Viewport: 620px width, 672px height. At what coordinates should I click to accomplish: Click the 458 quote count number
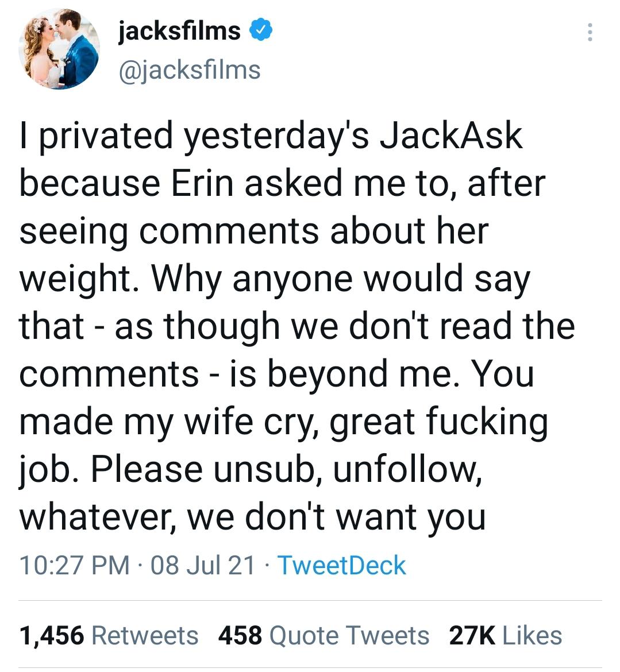pos(240,636)
